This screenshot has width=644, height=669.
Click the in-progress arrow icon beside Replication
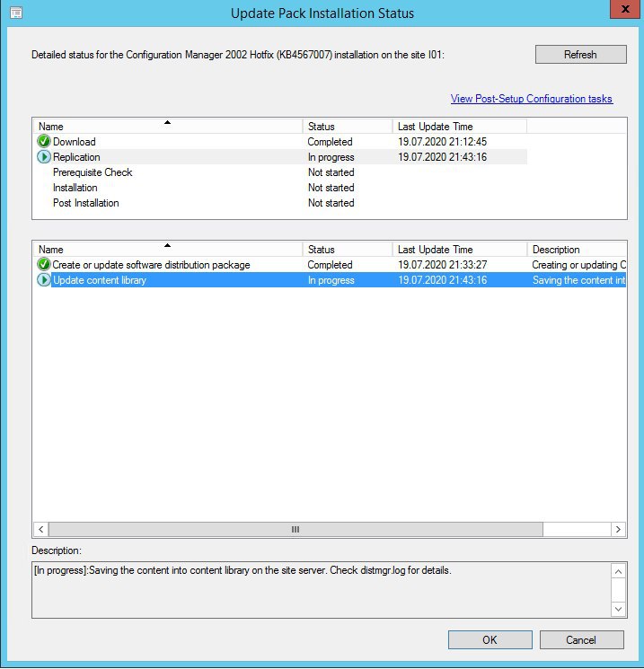click(x=43, y=156)
